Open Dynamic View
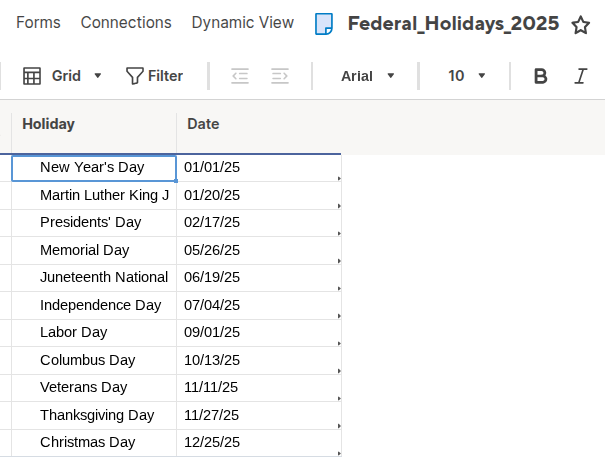The width and height of the screenshot is (605, 457). pyautogui.click(x=243, y=22)
